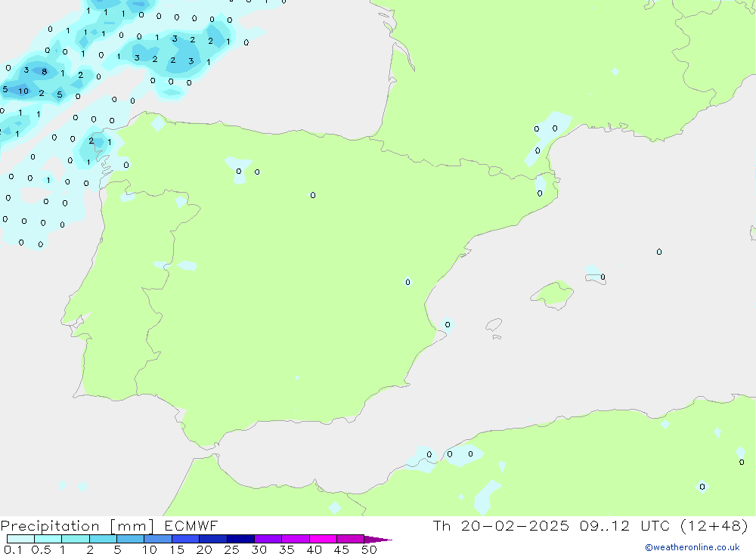Click the '0.1' legend scale label
Screen dimensions: 756x554
[13, 549]
